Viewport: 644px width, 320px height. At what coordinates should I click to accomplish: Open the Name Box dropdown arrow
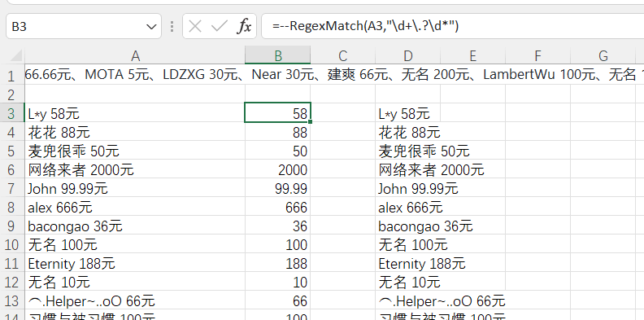(151, 27)
